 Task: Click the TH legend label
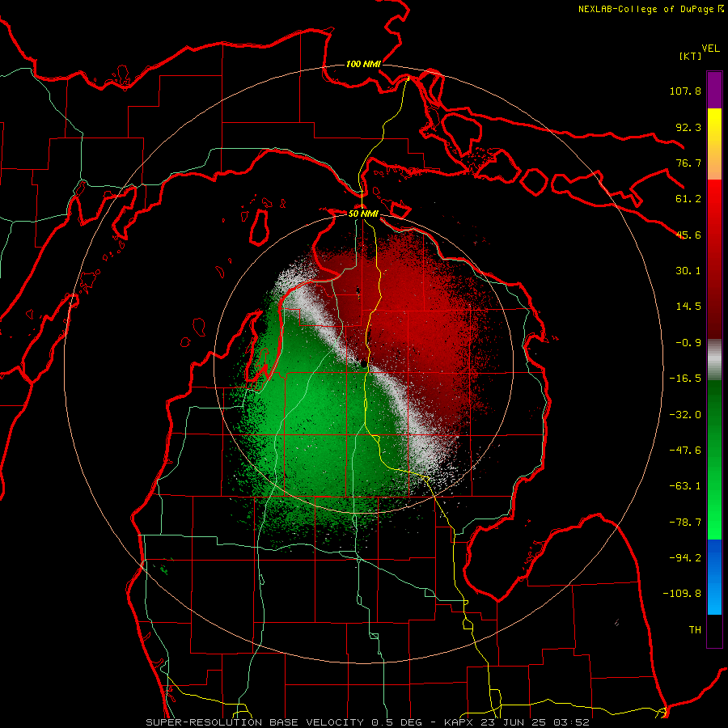click(x=695, y=630)
